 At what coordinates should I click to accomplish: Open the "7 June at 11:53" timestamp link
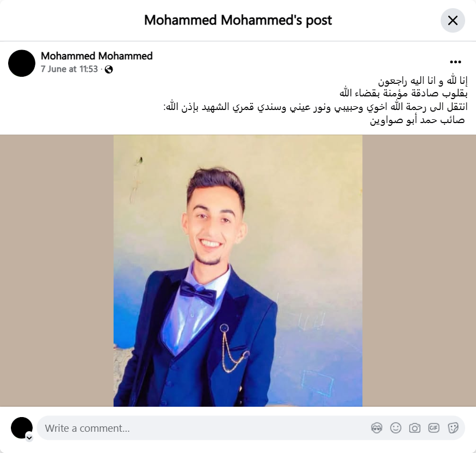tap(69, 69)
